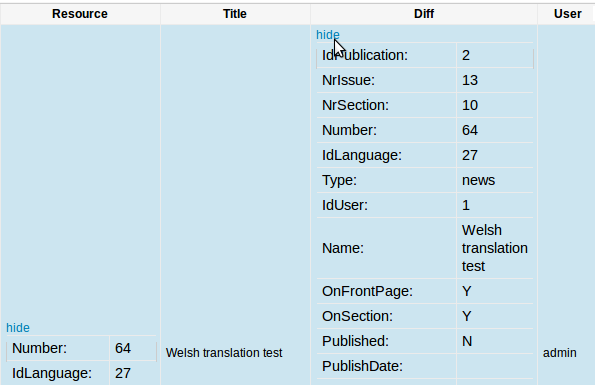The height and width of the screenshot is (385, 595).
Task: Select the User column header
Action: 567,14
